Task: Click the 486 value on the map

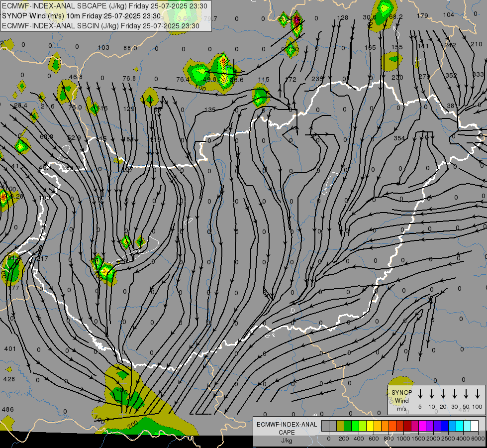Action: [x=8, y=410]
